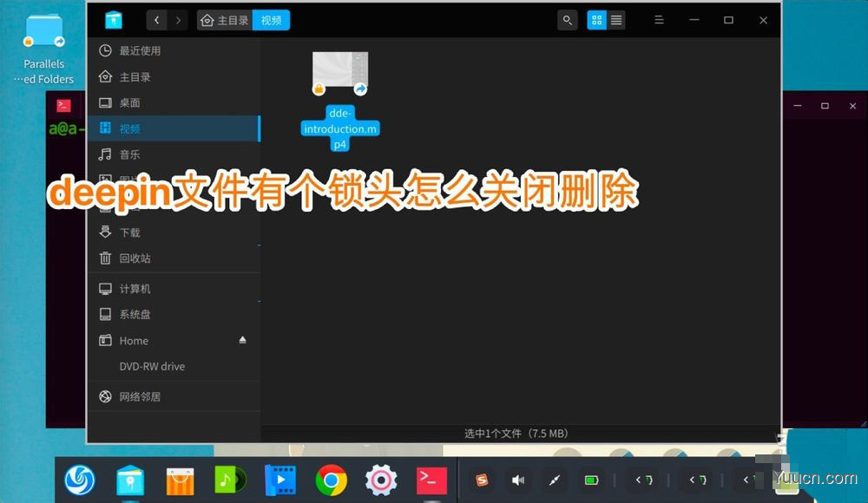Viewport: 868px width, 503px height.
Task: Click the back navigation arrow
Action: tap(155, 19)
